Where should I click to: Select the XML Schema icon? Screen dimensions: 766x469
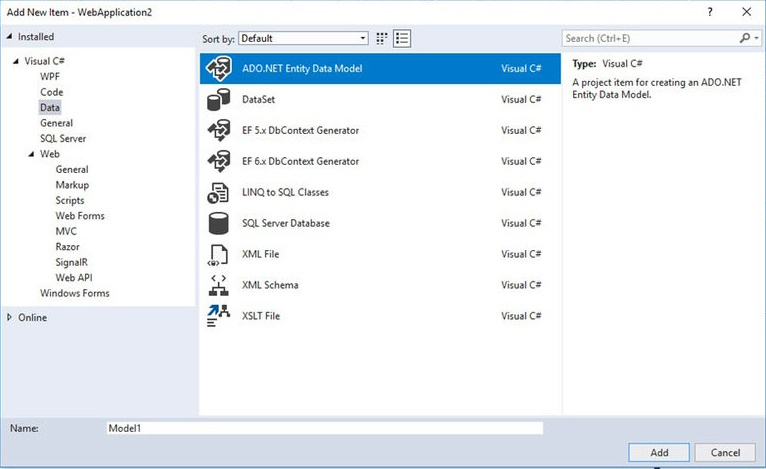click(218, 285)
